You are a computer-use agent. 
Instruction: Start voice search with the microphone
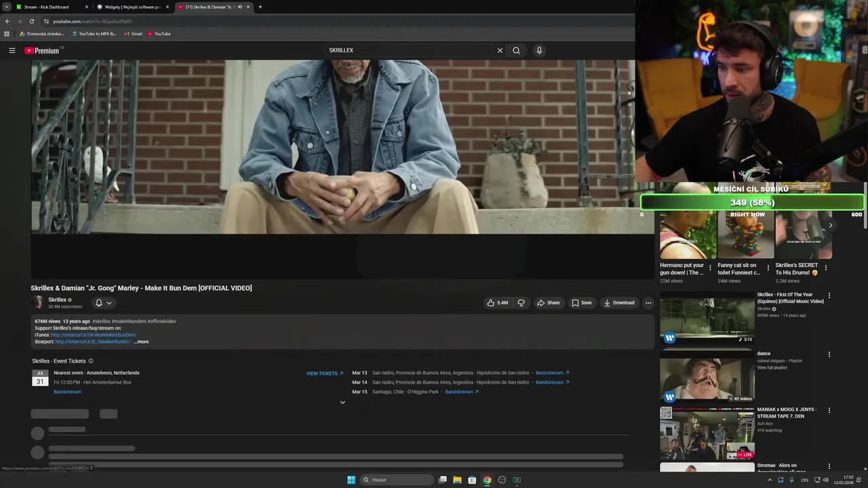click(539, 50)
